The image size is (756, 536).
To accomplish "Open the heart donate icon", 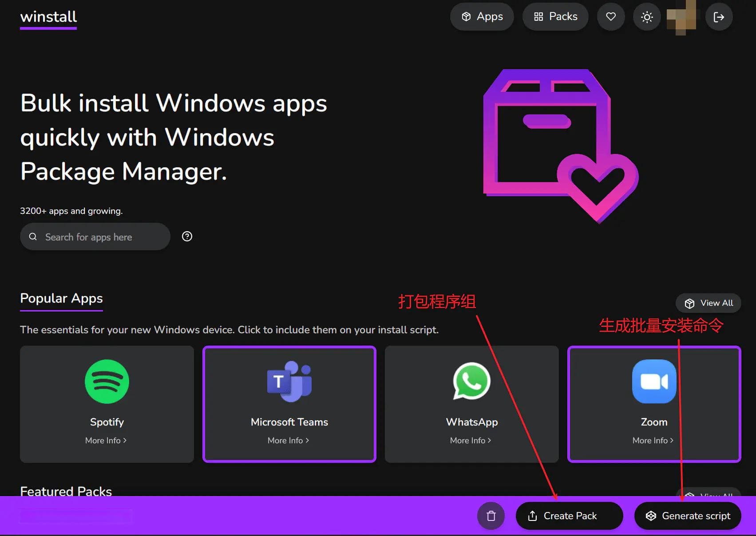I will tap(611, 17).
